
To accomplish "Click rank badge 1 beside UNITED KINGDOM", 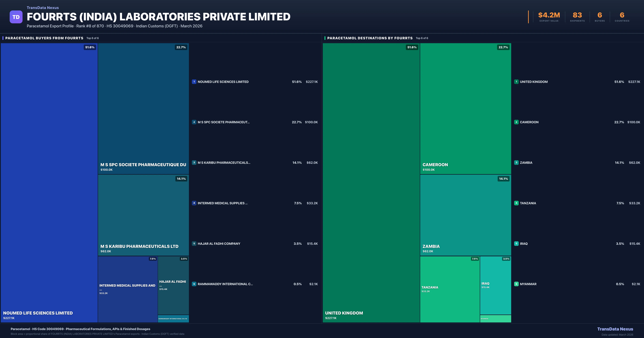I will 516,82.
